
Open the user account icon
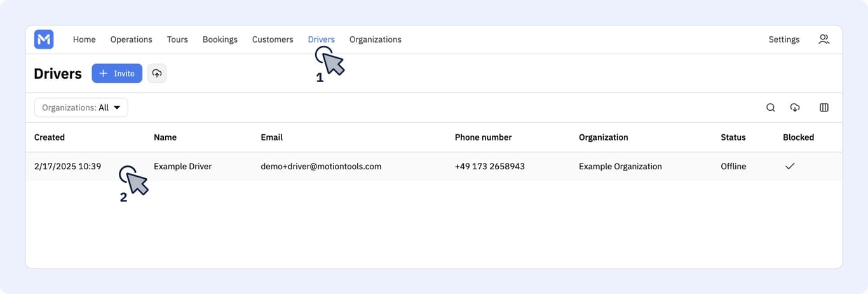[824, 39]
